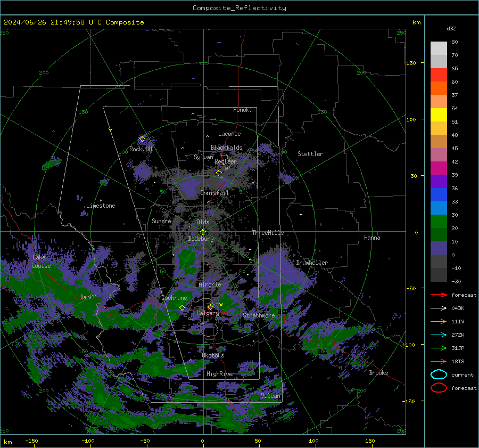Click the red forecast arrow in legend
This screenshot has height=448, width=479.
tap(439, 295)
